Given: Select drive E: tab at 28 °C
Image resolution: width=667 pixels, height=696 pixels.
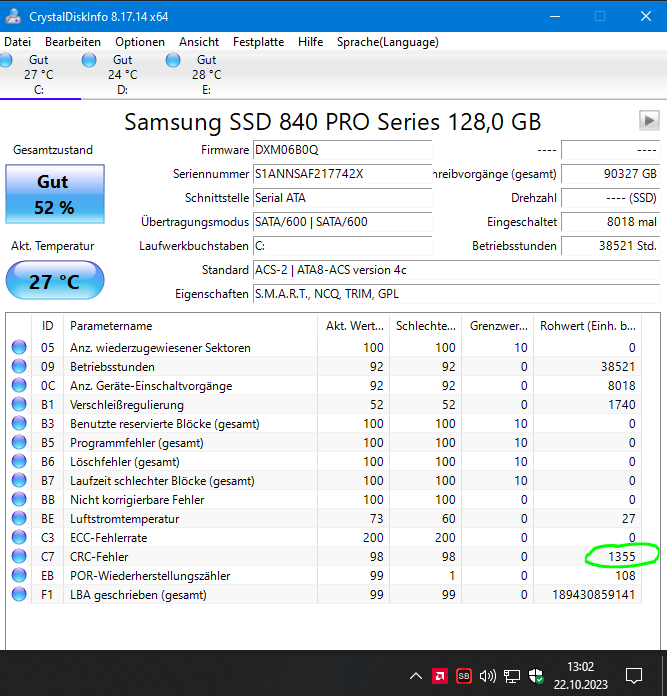Looking at the screenshot, I should [x=206, y=75].
